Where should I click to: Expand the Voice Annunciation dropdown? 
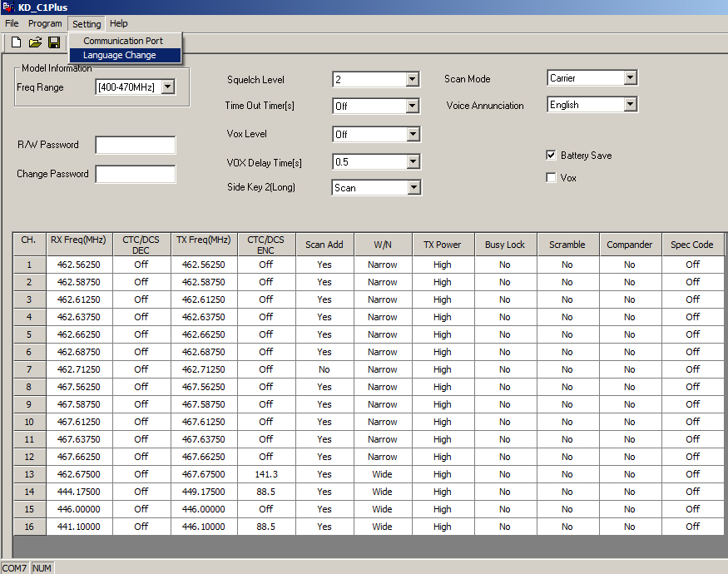pyautogui.click(x=630, y=105)
